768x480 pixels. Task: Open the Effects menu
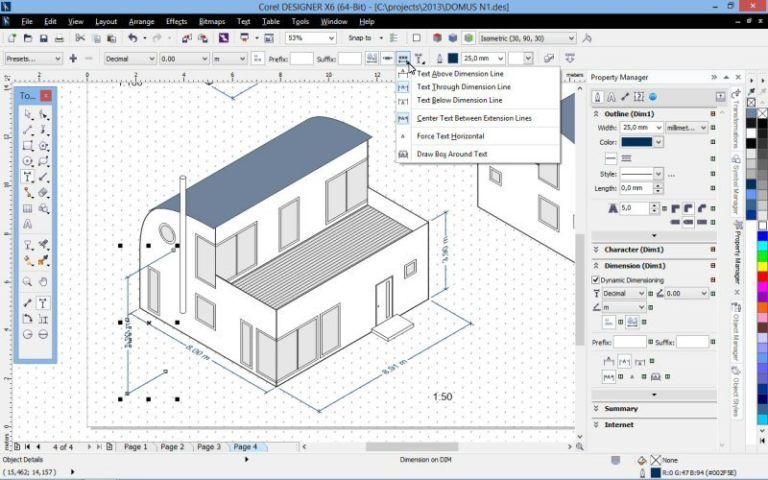pos(176,22)
